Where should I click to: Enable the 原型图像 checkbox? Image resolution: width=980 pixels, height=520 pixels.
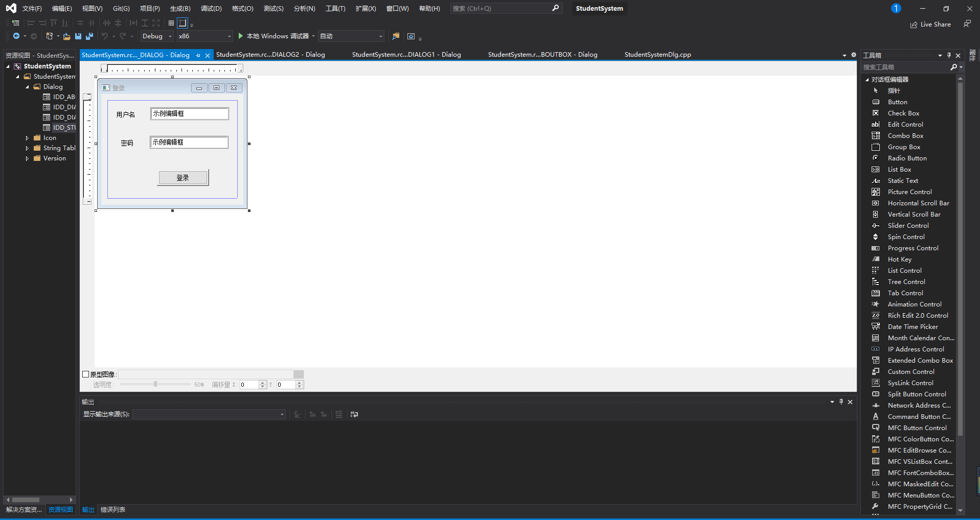pyautogui.click(x=86, y=374)
